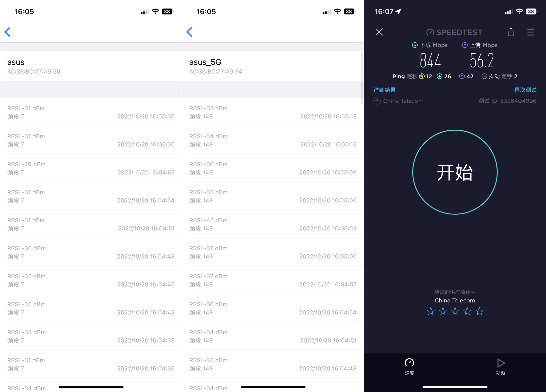Tap China Telecom Wi-Fi provider icon
Image resolution: width=546 pixels, height=392 pixels.
click(377, 101)
